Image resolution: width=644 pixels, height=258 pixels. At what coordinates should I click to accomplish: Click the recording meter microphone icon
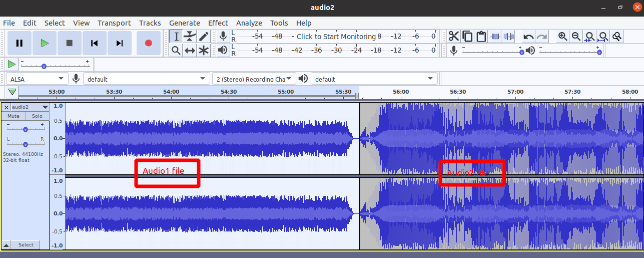tap(223, 36)
